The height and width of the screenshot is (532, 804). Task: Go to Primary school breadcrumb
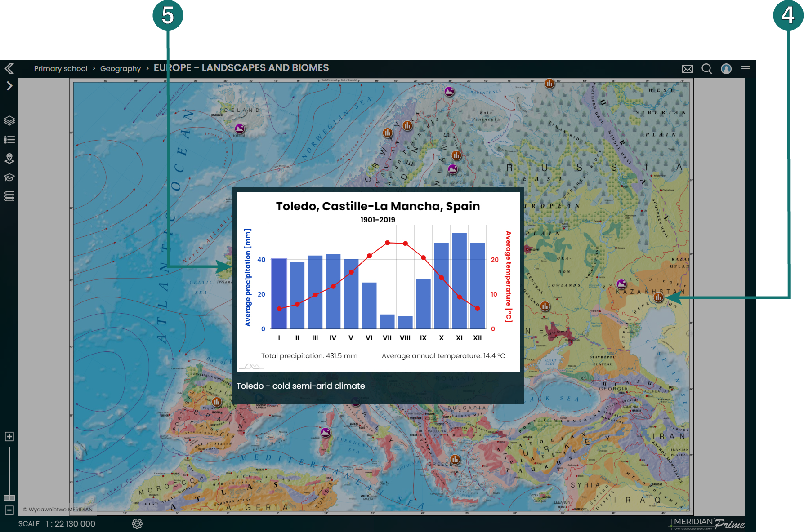click(x=61, y=69)
